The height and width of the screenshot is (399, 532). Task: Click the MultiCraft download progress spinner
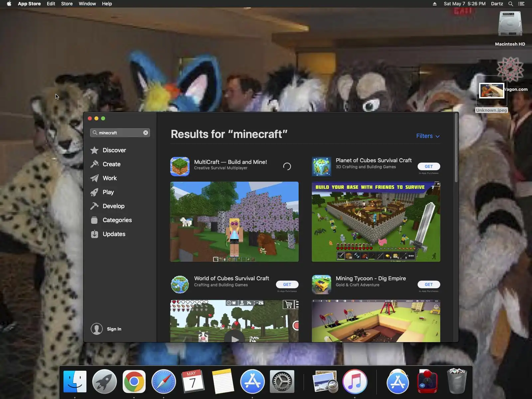click(287, 166)
